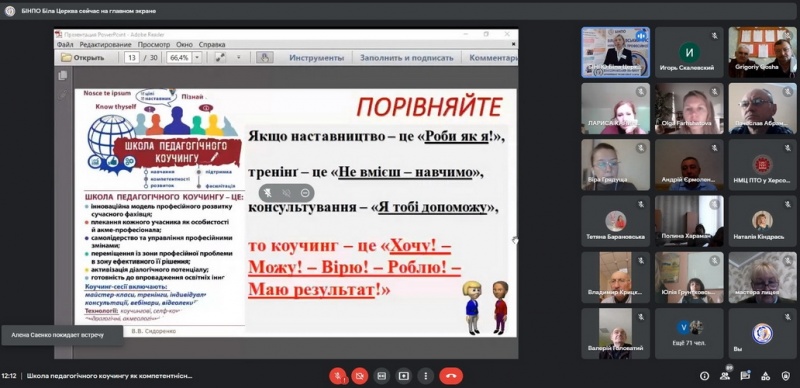The width and height of the screenshot is (800, 388).
Task: Select Віра Грицуца participant tile
Action: coord(615,165)
